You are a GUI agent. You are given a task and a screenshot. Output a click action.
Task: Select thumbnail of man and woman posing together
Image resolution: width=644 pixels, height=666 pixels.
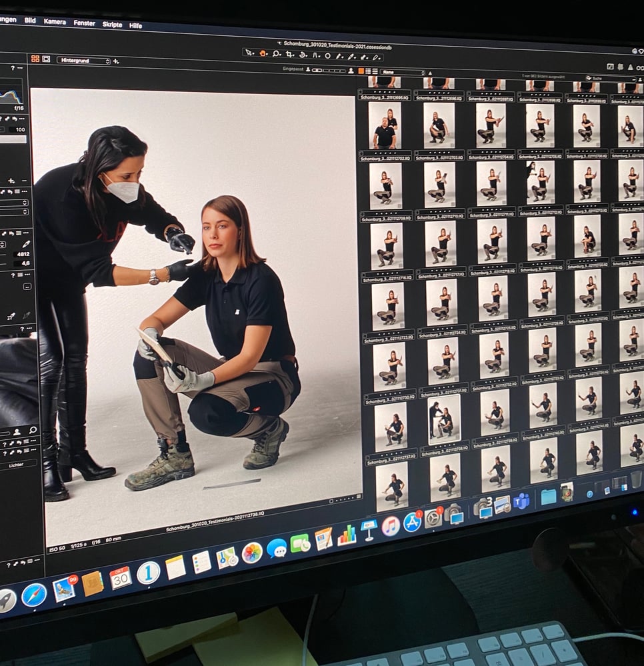pos(385,125)
